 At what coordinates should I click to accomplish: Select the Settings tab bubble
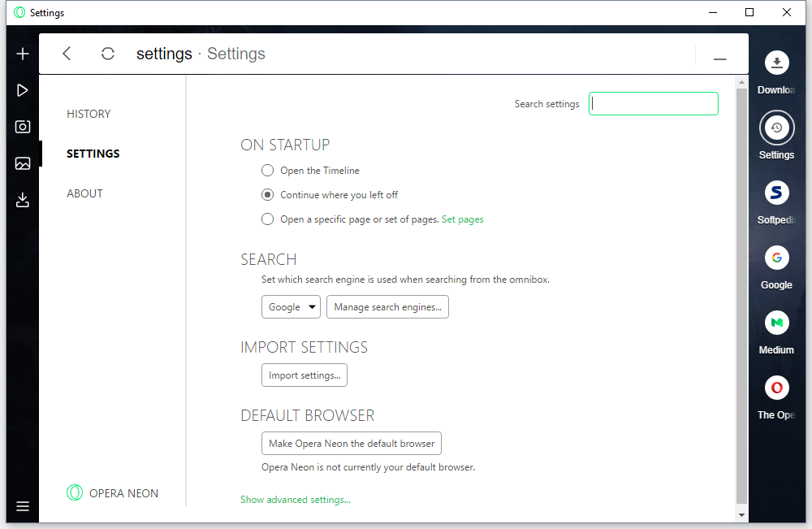776,128
